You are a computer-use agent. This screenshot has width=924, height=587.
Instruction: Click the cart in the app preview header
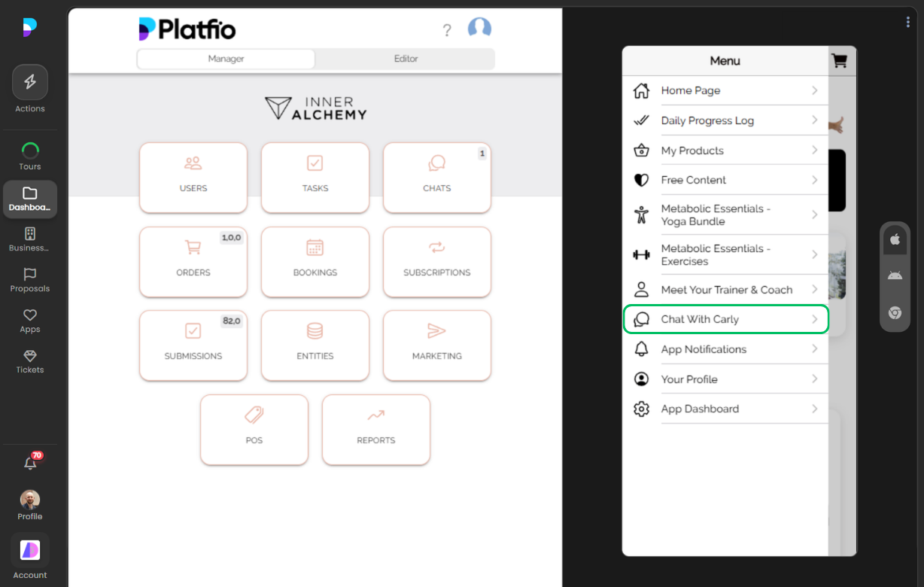click(839, 61)
